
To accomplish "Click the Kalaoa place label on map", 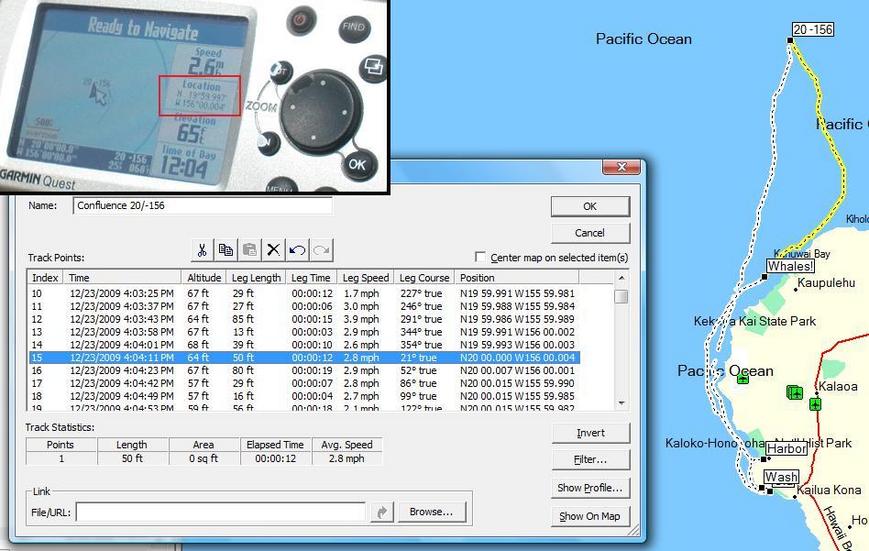I will pyautogui.click(x=838, y=386).
